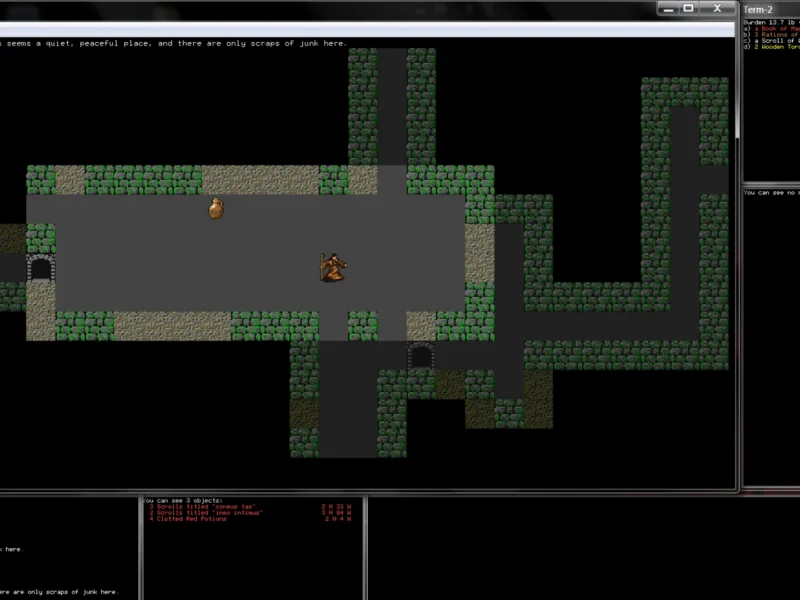Select the 3 Rations entry in Term-2
Screen dimensions: 800x600
point(771,35)
